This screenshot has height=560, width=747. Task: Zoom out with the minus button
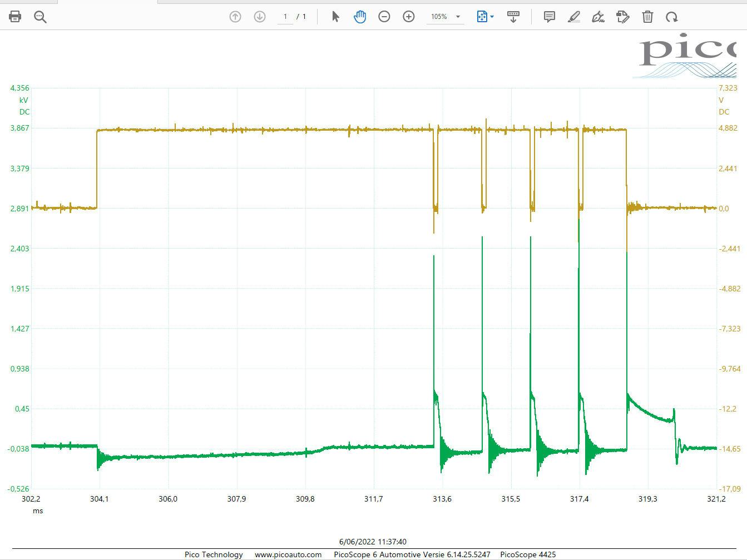pos(384,17)
